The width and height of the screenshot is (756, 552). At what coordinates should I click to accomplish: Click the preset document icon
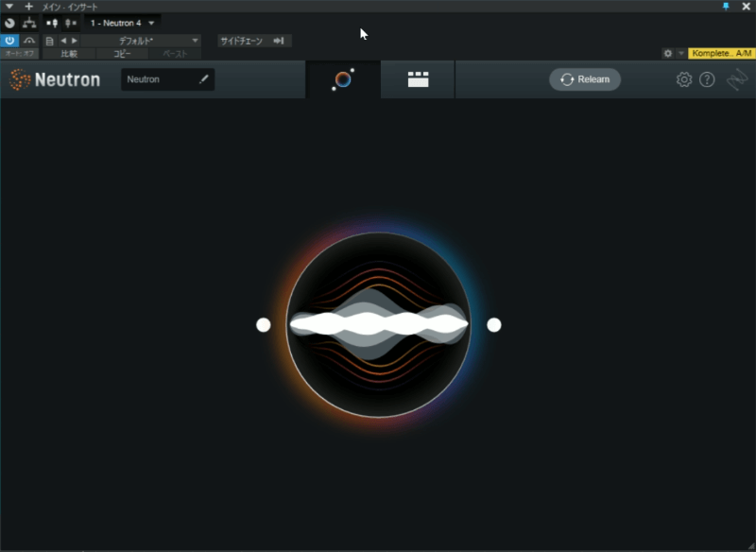[x=49, y=41]
